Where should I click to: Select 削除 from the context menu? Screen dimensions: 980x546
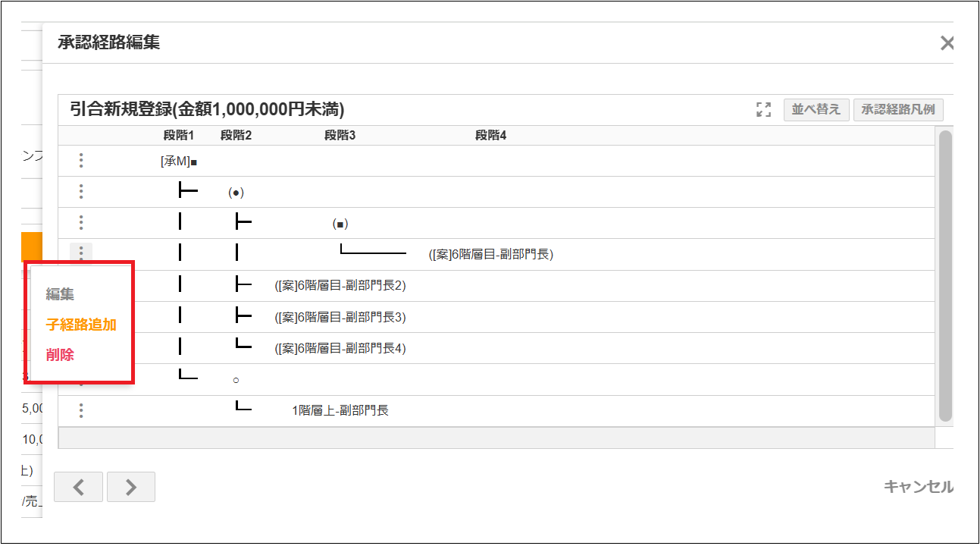click(60, 355)
